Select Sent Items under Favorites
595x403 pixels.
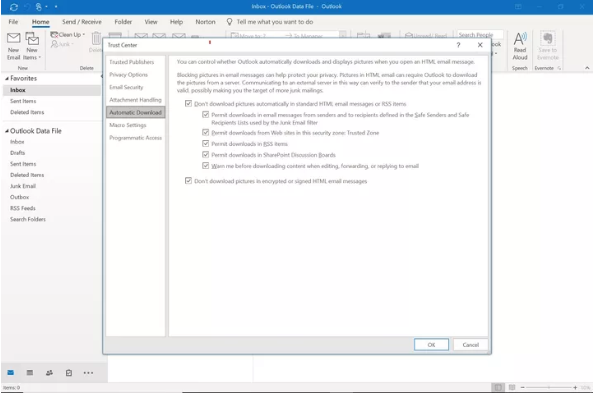coord(23,101)
